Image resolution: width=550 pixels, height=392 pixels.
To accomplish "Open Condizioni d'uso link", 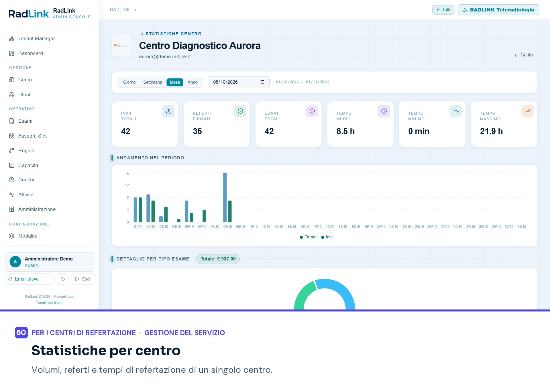I will tap(49, 303).
